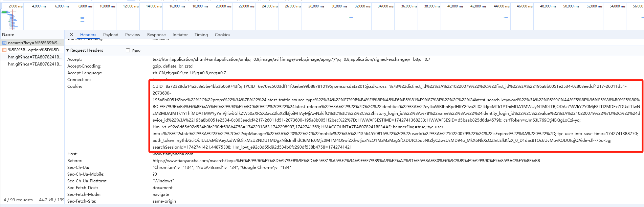644x207 pixels.
Task: Open the Preview tab
Action: (132, 35)
